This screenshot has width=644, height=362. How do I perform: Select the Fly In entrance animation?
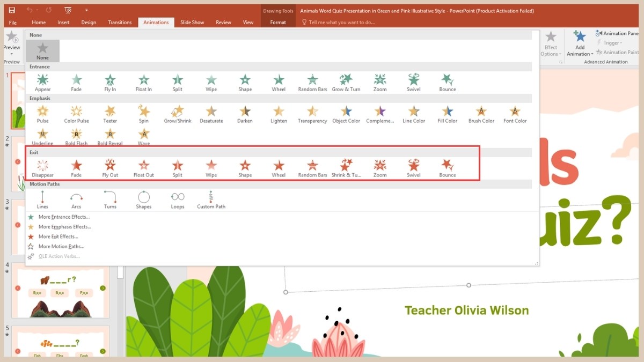pyautogui.click(x=109, y=82)
